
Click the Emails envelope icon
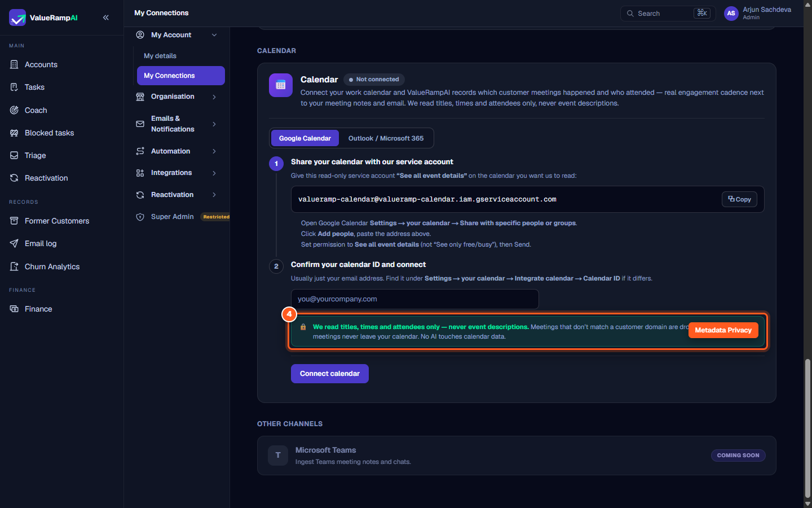(140, 124)
